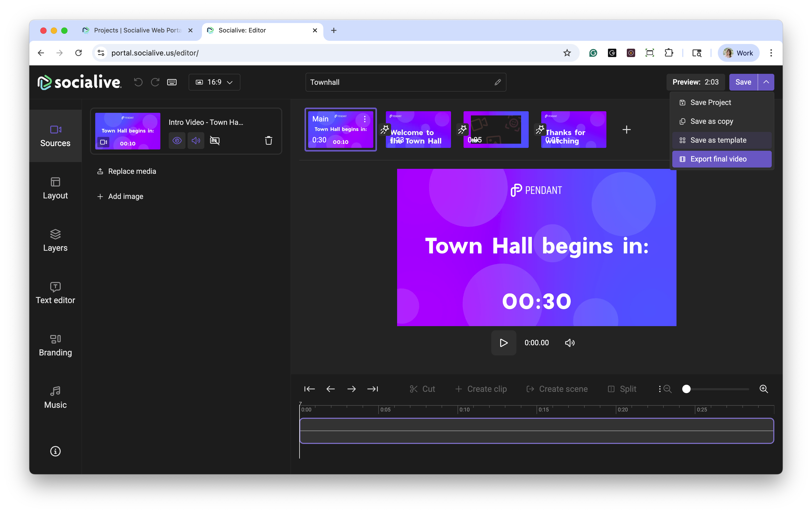The image size is (812, 513).
Task: Open the 16:9 aspect ratio dropdown
Action: tap(215, 82)
